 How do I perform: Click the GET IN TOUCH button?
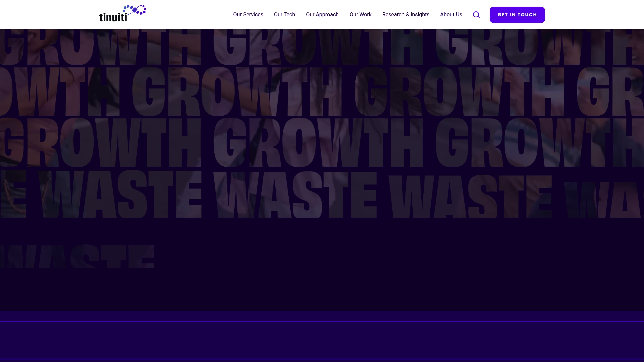click(x=517, y=15)
